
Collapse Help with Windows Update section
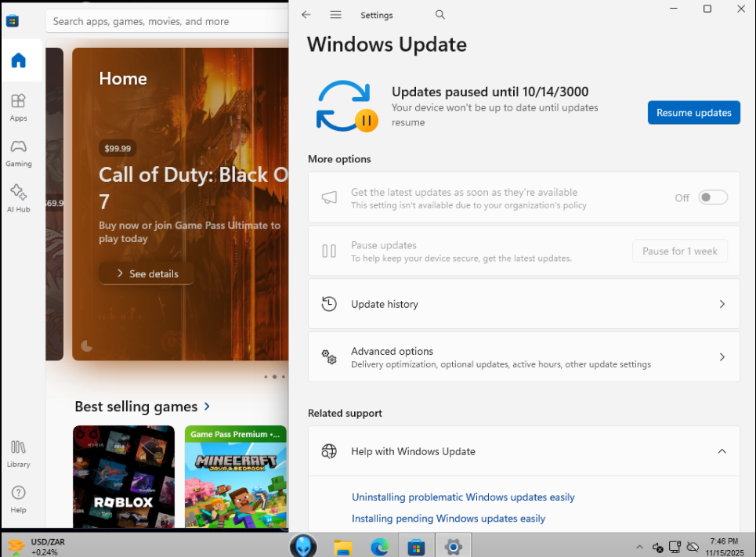click(x=722, y=451)
